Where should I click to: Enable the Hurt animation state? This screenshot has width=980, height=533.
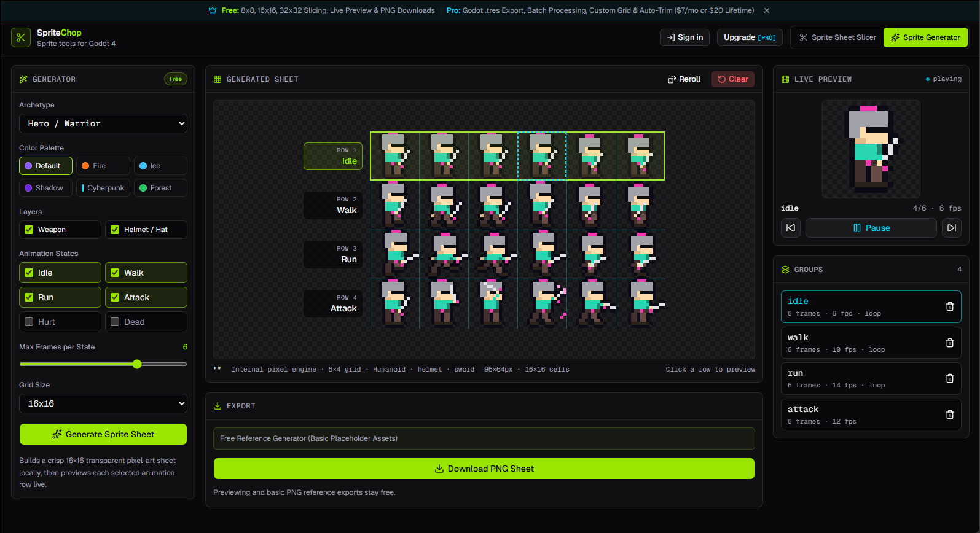click(x=29, y=322)
